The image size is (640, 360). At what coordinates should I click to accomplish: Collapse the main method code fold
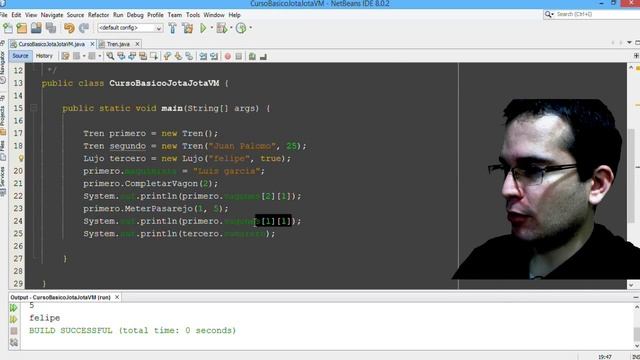[34, 108]
